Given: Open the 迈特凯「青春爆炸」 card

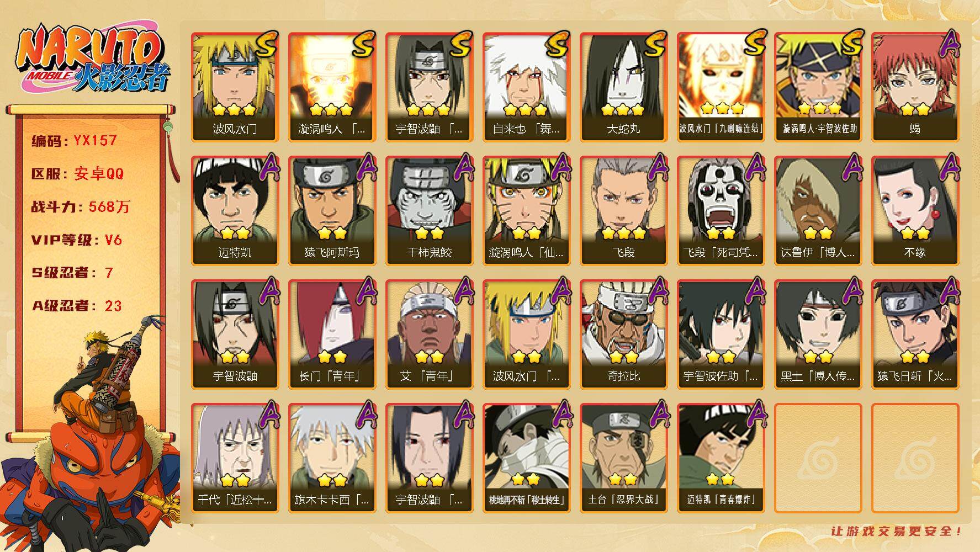Looking at the screenshot, I should pos(721,458).
